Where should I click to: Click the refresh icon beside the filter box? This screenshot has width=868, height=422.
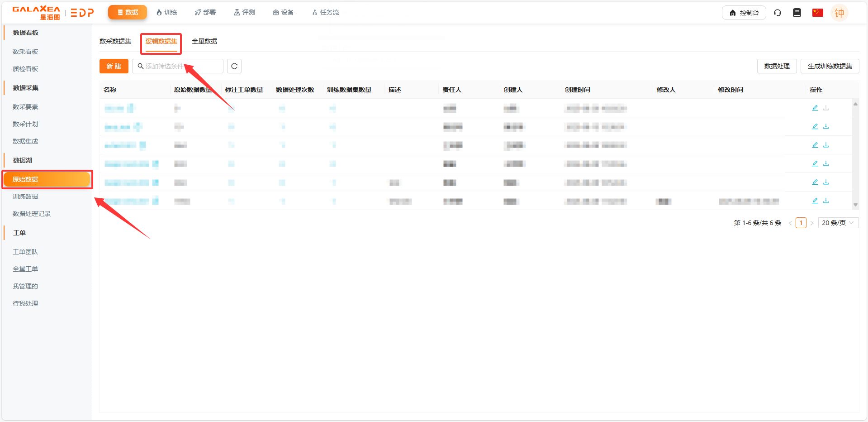tap(234, 66)
